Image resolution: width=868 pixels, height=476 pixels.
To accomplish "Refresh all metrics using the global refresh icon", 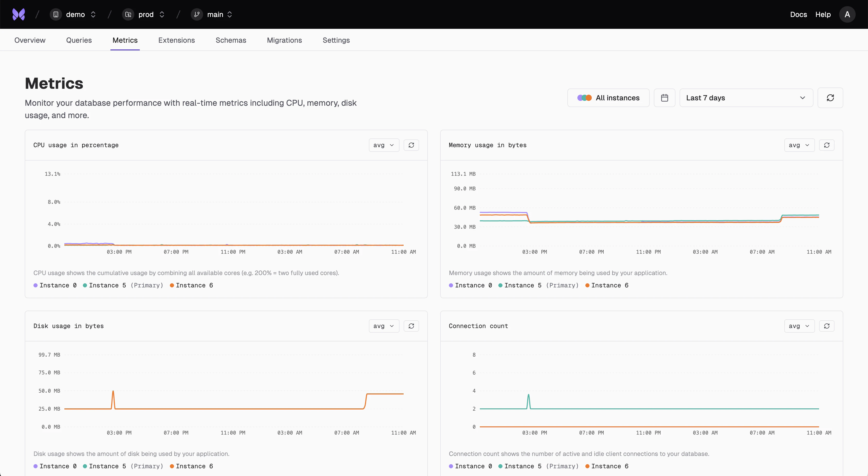I will coord(830,98).
